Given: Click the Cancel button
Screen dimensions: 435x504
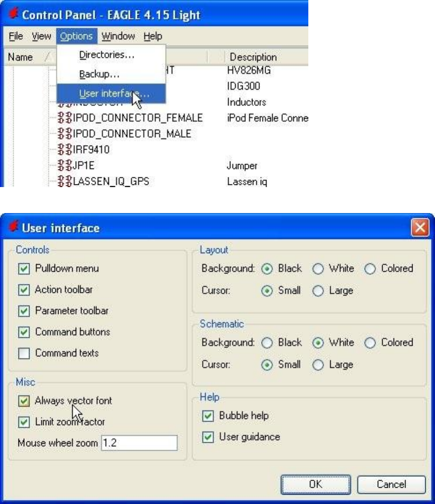Looking at the screenshot, I should point(391,484).
